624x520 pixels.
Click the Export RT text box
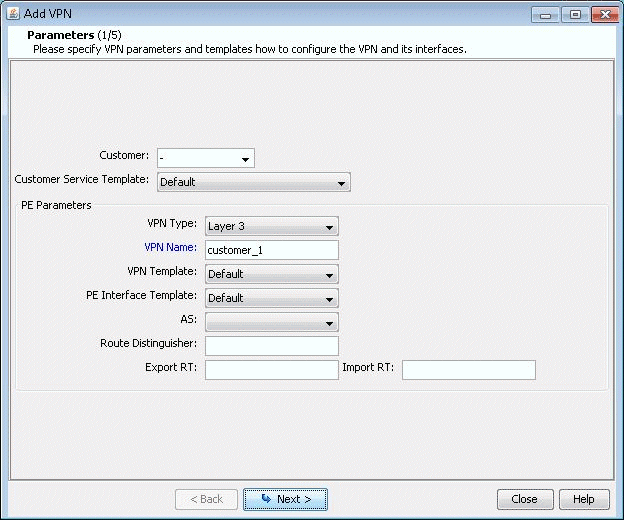click(271, 370)
